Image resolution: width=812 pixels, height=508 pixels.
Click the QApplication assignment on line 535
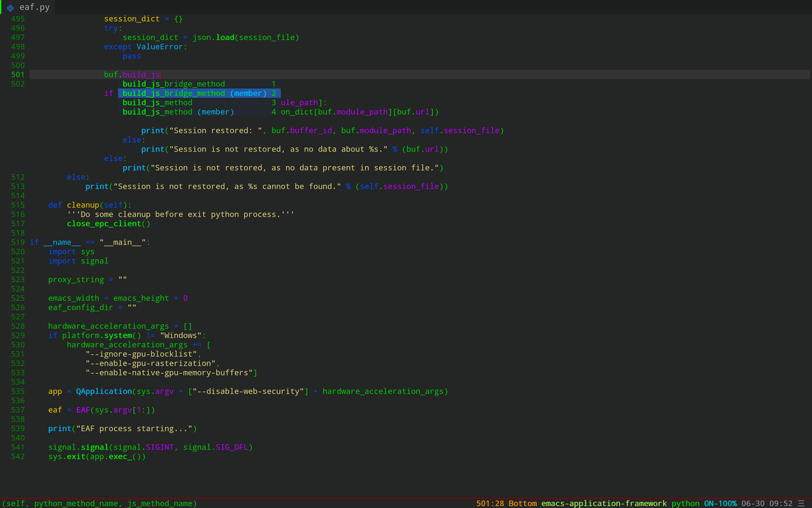pyautogui.click(x=248, y=392)
